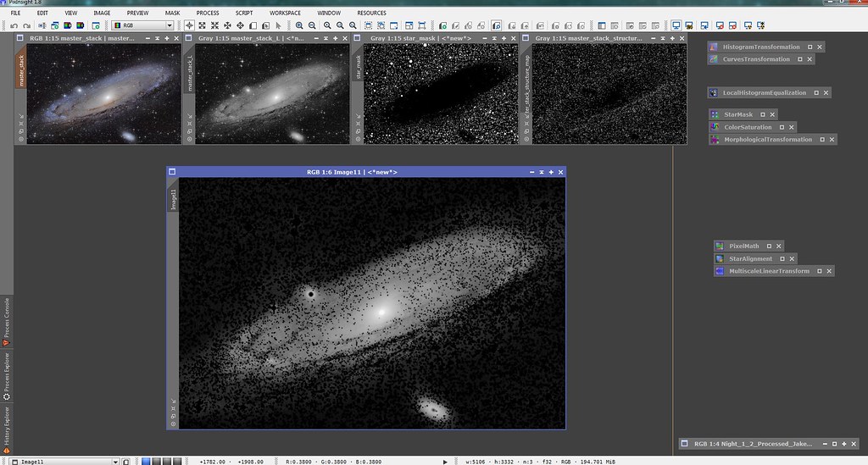Click the Undo arrow icon in toolbar

14,26
